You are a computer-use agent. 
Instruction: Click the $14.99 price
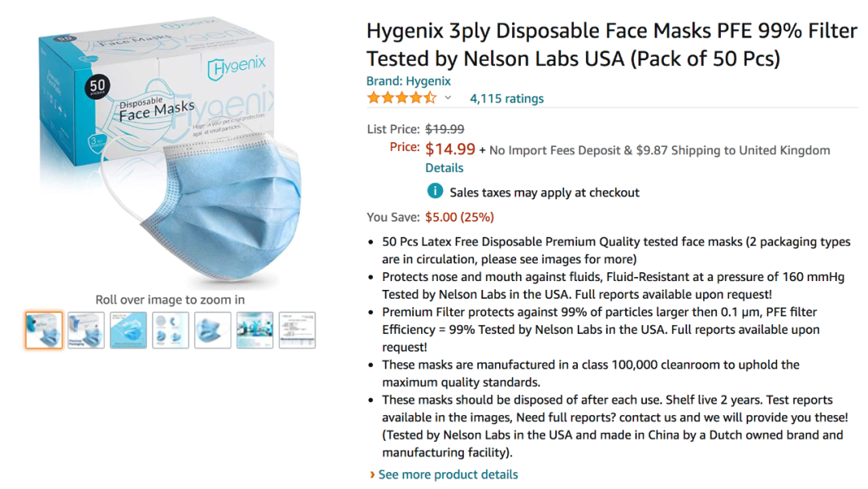(x=450, y=149)
